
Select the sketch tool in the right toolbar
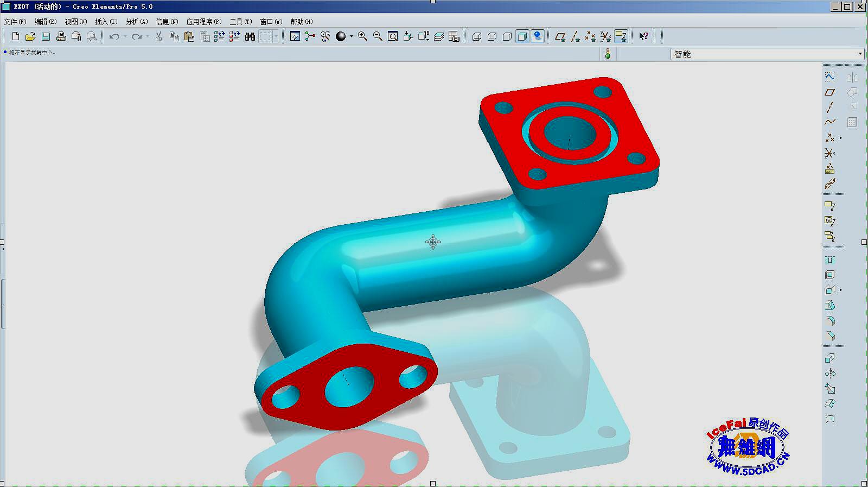point(829,77)
